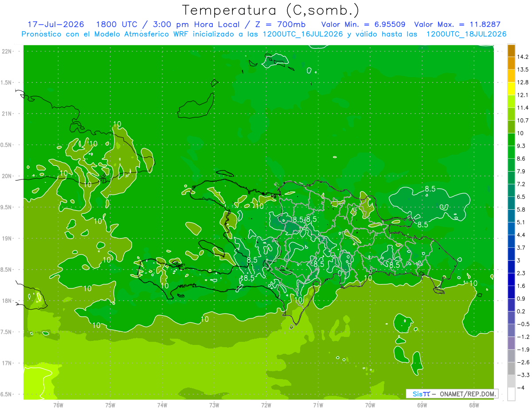This screenshot has height=411, width=532.
Task: Click the '72W' longitude label
Action: 266,405
